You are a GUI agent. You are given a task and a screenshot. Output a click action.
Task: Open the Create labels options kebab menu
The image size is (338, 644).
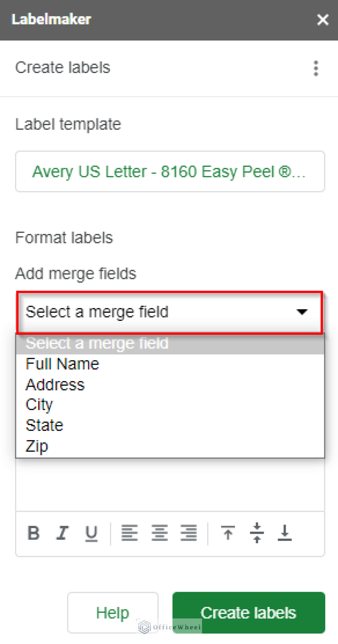tap(316, 68)
